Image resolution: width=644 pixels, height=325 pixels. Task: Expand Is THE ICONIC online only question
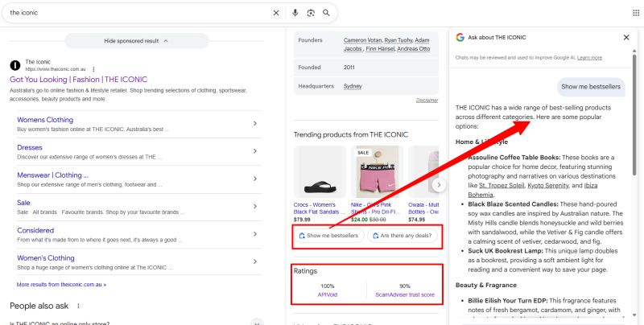(257, 323)
